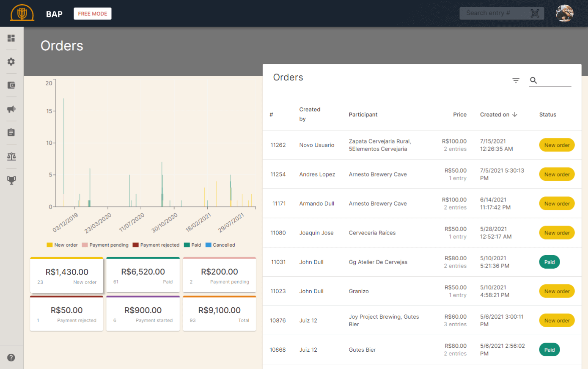The image size is (588, 369).
Task: Click the QR code scanner icon
Action: pyautogui.click(x=535, y=14)
